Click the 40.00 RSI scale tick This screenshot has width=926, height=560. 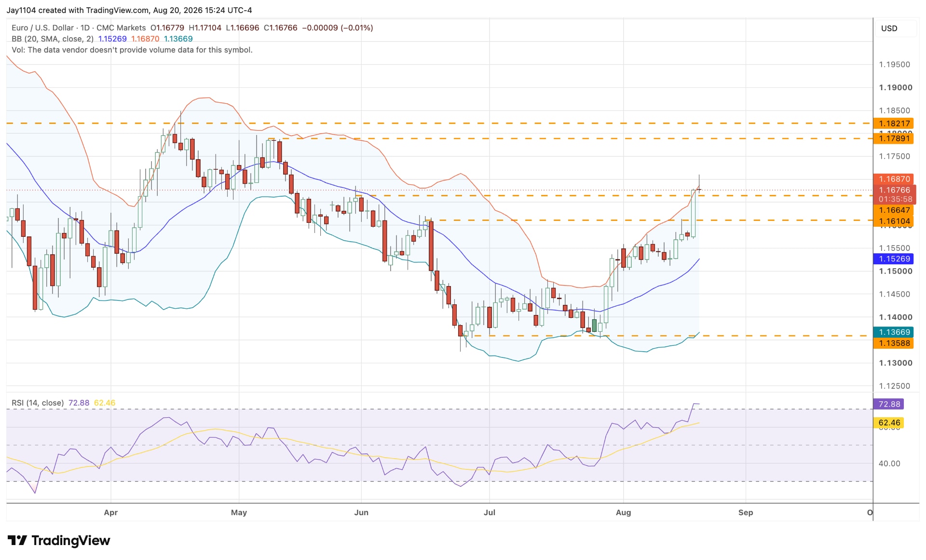889,464
